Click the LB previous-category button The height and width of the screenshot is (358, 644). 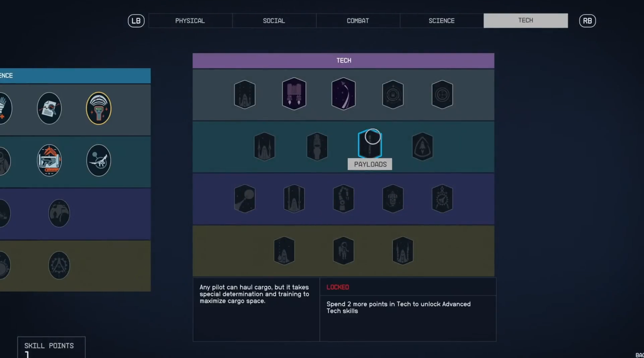136,21
